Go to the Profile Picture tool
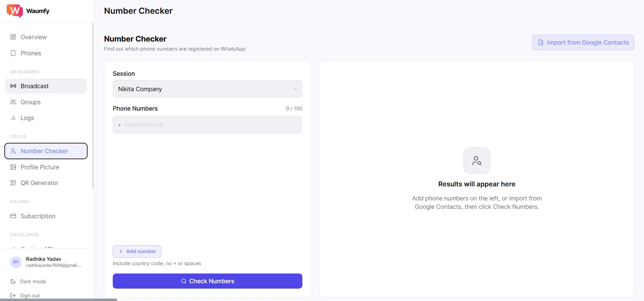This screenshot has height=301, width=644. tap(40, 167)
